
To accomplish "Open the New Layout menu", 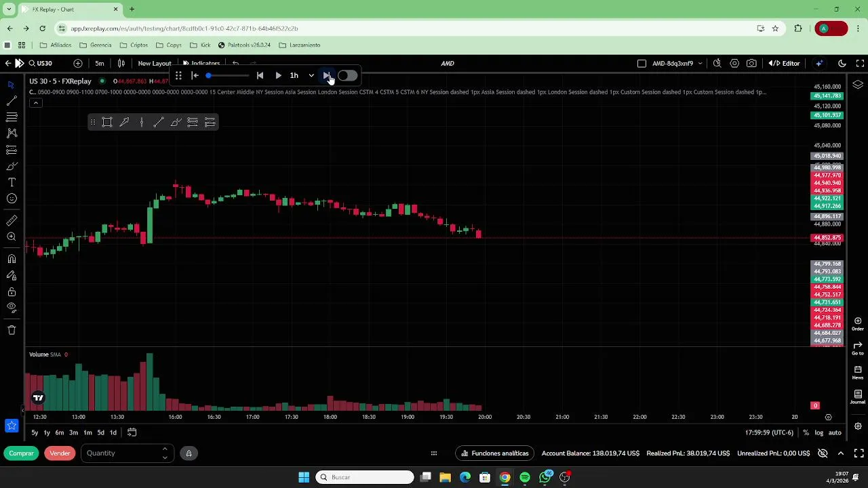I will pos(155,63).
